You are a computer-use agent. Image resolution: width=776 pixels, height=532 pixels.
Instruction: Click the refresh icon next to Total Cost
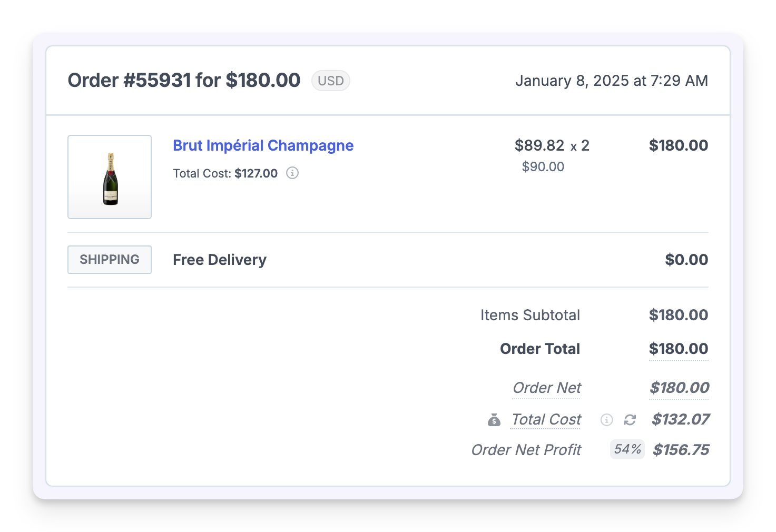pos(630,420)
